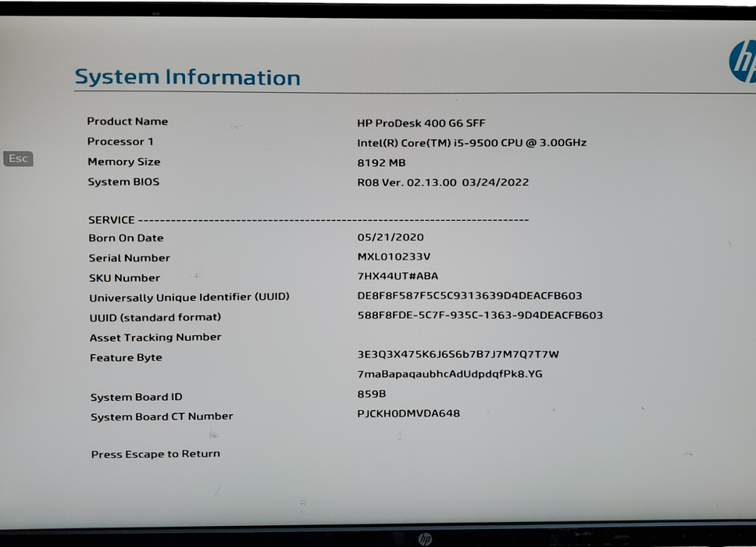
Task: Select Intel Core i5-9500 CPU value
Action: click(472, 143)
